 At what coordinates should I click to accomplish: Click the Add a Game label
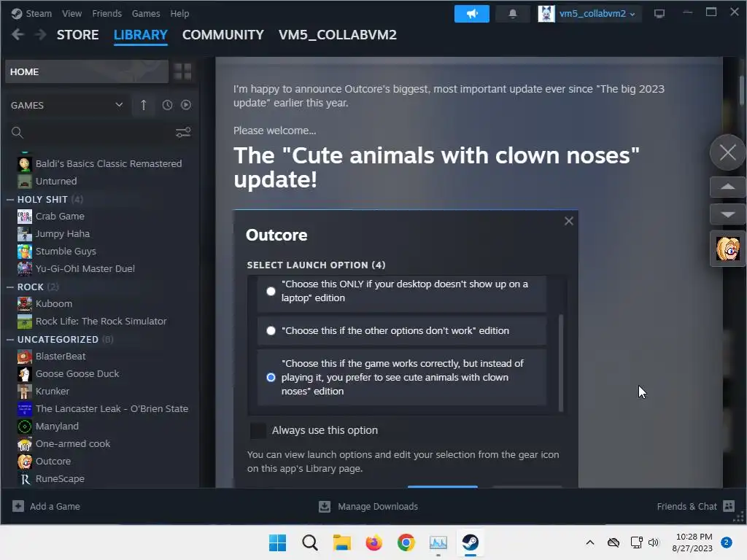point(55,506)
